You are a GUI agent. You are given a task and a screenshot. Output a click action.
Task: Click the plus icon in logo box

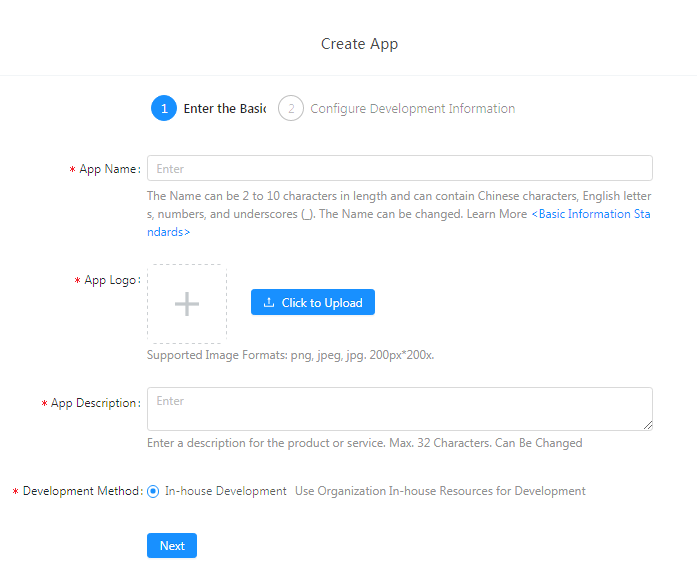click(x=187, y=304)
